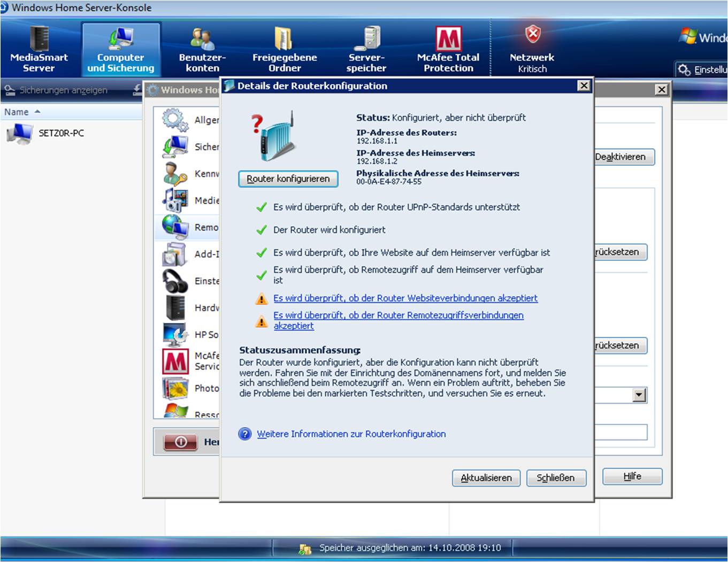Click the MAC address 00-0A-E4-87-74-55
Viewport: 728px width, 562px height.
[389, 182]
